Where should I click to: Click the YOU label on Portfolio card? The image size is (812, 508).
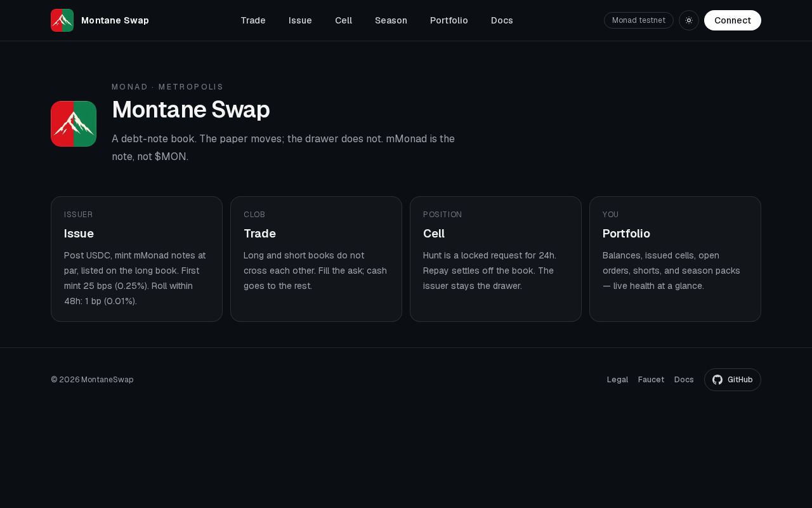[x=610, y=215]
